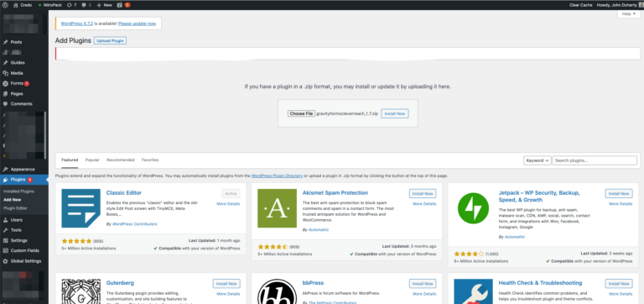Image resolution: width=644 pixels, height=304 pixels.
Task: Open the comments bubble in admin bar
Action: pyautogui.click(x=86, y=5)
